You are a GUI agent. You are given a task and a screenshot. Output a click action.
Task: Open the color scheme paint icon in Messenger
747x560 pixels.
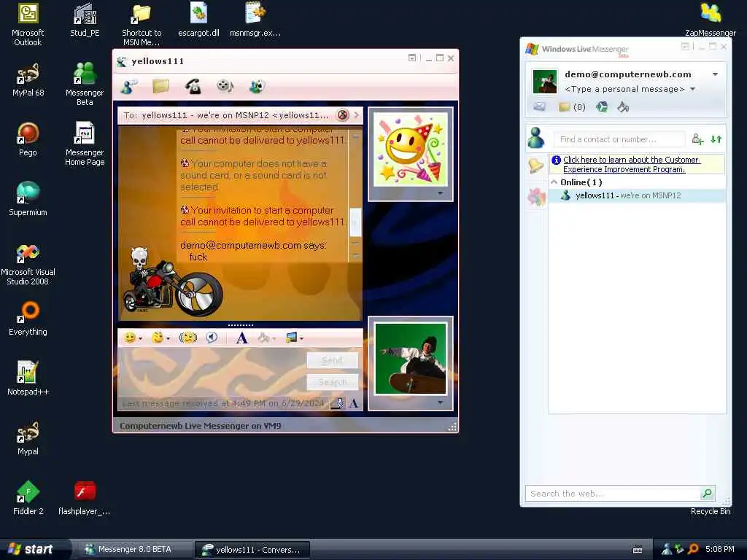tap(623, 107)
